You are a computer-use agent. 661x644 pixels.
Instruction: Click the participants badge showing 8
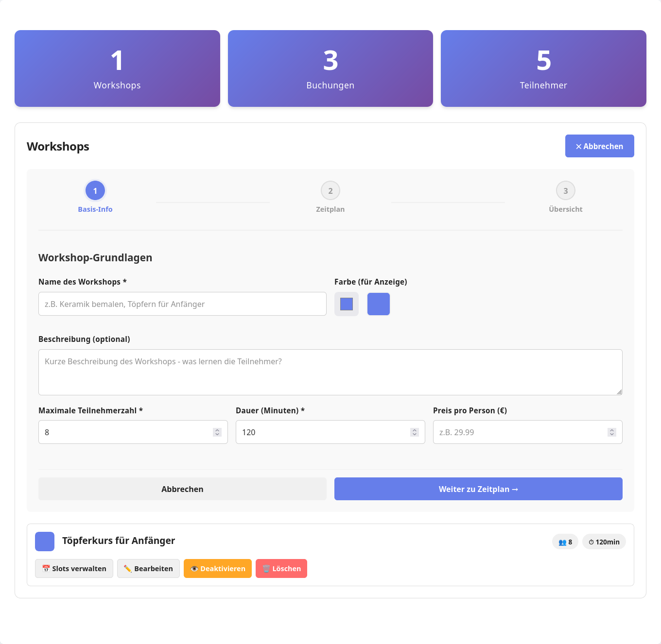coord(565,542)
